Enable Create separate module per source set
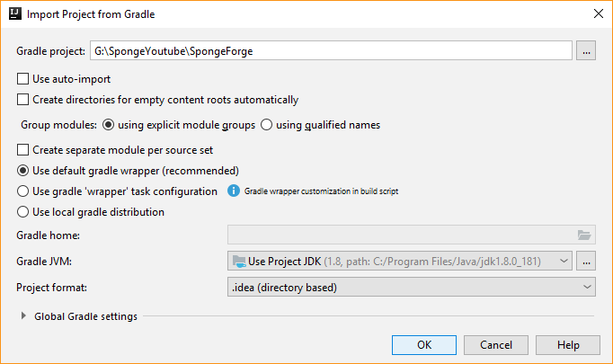This screenshot has height=364, width=613. pos(23,150)
